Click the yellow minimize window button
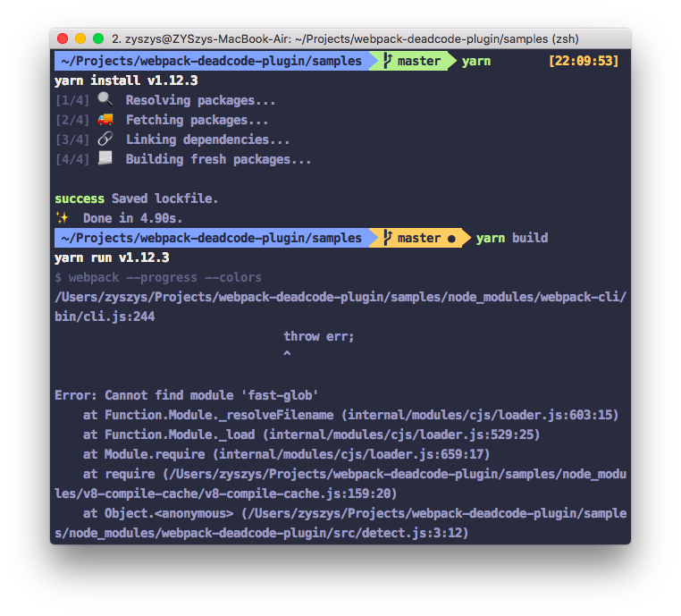The width and height of the screenshot is (681, 616). pos(80,38)
